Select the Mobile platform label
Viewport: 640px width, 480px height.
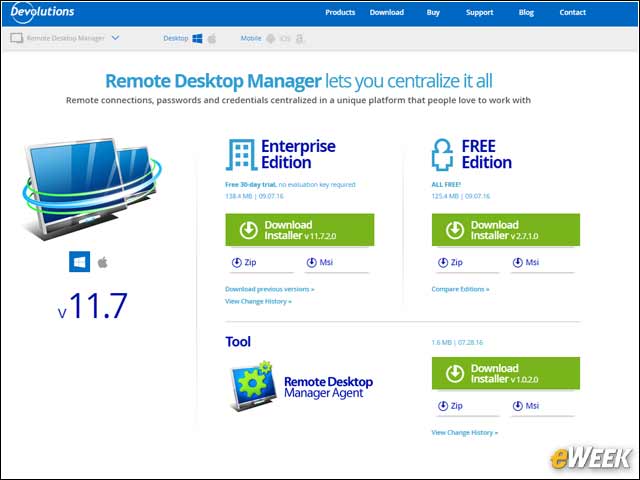(251, 38)
